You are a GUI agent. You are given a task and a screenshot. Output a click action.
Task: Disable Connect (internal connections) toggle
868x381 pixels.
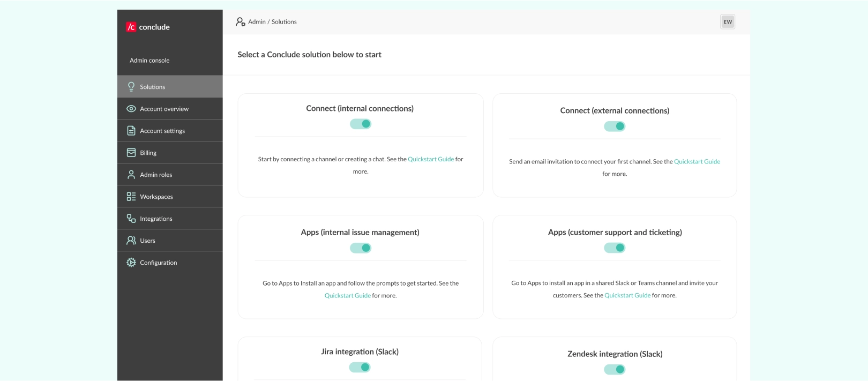pyautogui.click(x=361, y=124)
